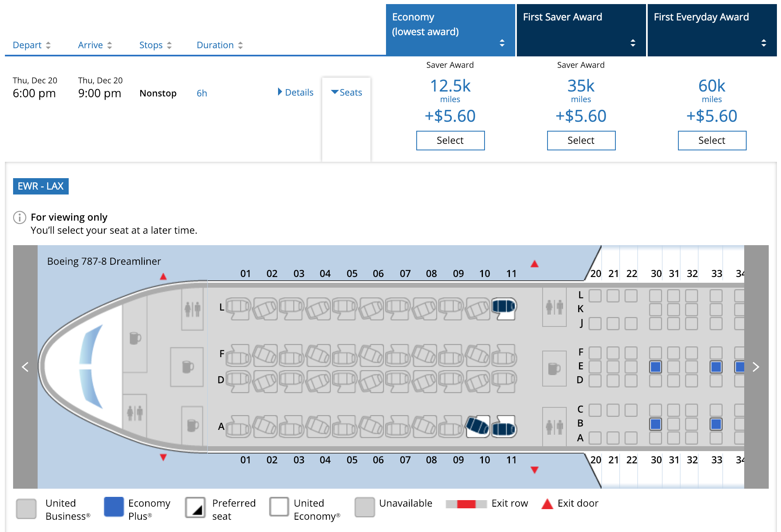The image size is (781, 532).
Task: Expand flight Details
Action: click(295, 92)
